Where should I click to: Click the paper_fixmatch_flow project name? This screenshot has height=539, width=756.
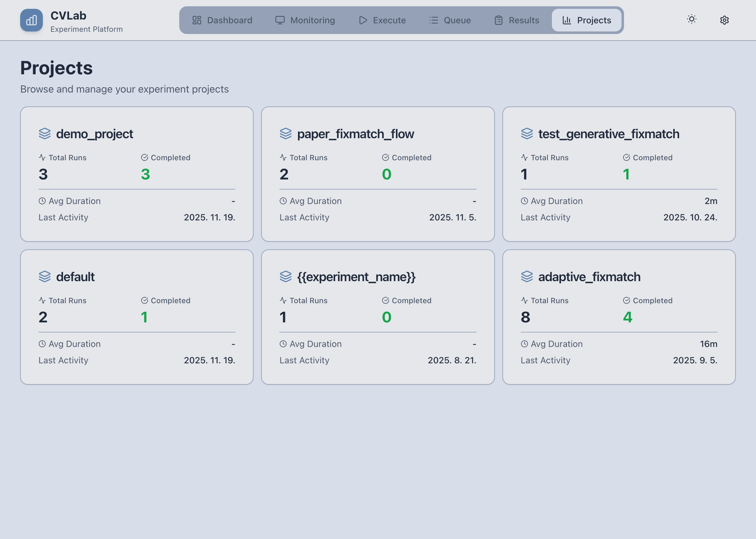(355, 134)
